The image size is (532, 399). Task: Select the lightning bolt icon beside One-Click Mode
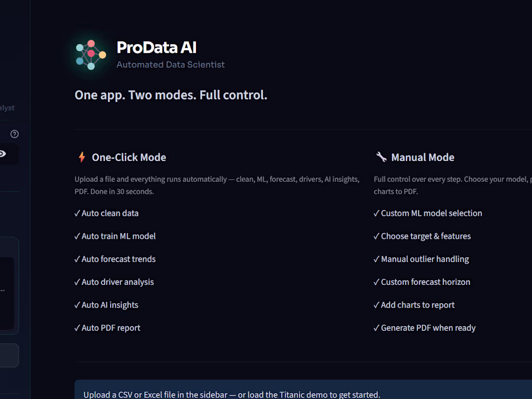81,157
